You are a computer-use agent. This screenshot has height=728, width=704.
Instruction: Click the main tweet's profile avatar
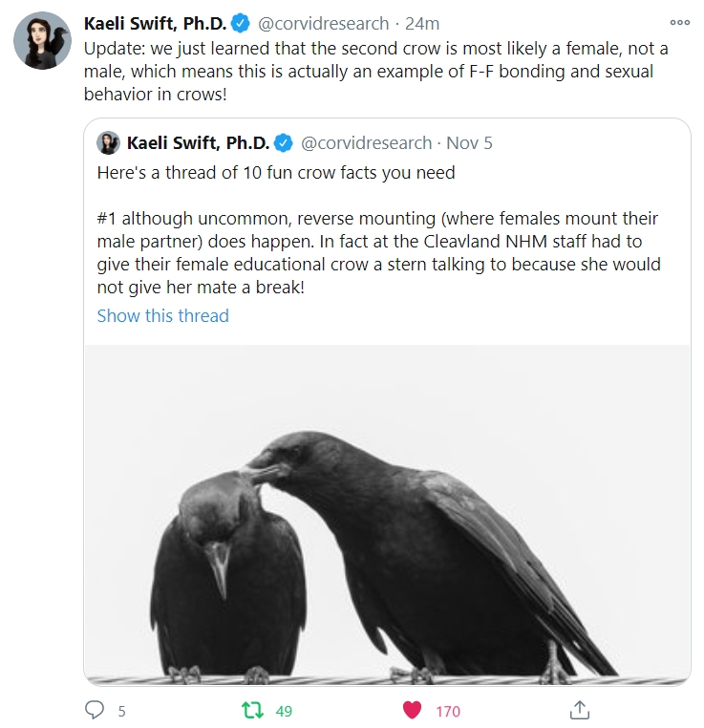(42, 41)
